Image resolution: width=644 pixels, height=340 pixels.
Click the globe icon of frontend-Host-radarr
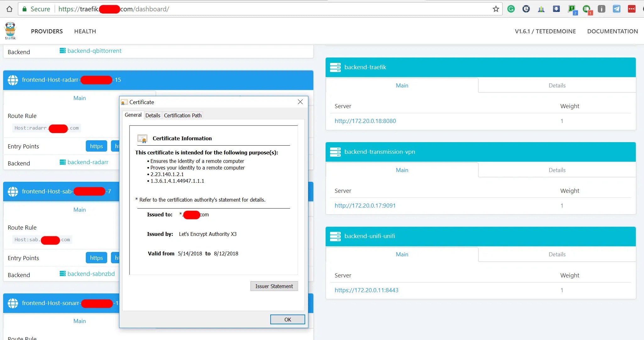[x=13, y=80]
